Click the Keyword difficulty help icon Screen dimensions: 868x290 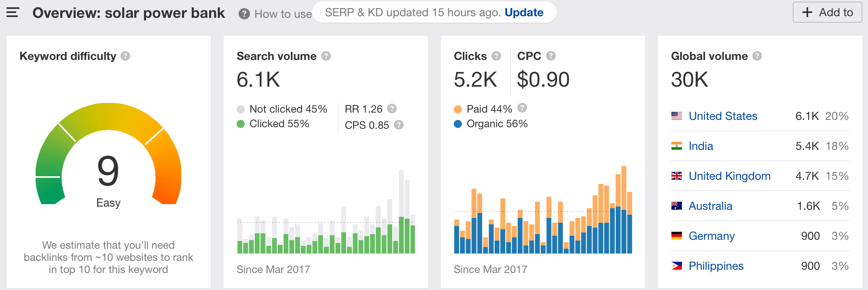(x=125, y=56)
